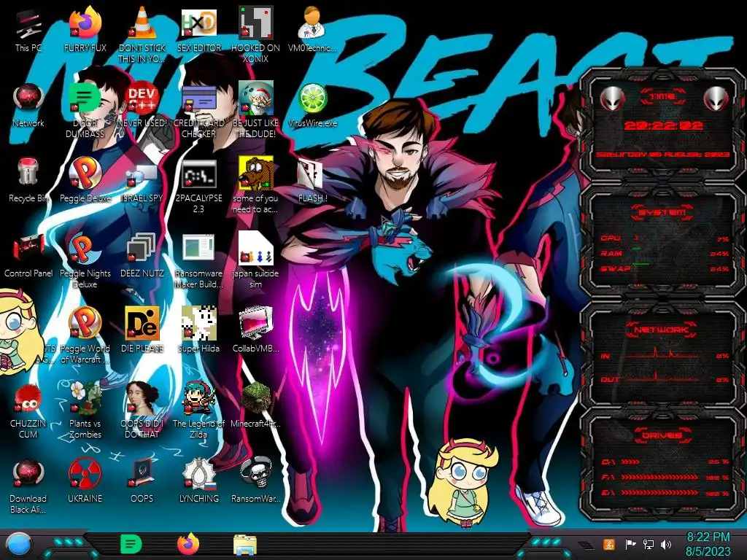The height and width of the screenshot is (560, 747).
Task: Select the DEEZ NUTZ icon
Action: 142,256
